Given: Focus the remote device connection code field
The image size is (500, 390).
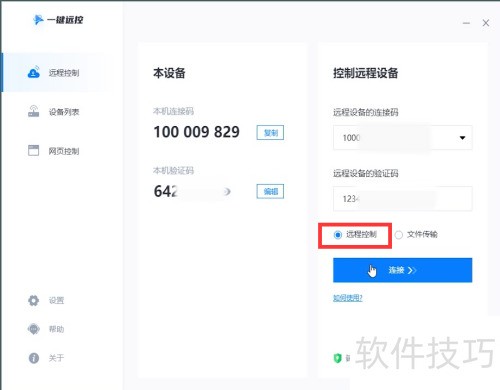Looking at the screenshot, I should tap(403, 138).
